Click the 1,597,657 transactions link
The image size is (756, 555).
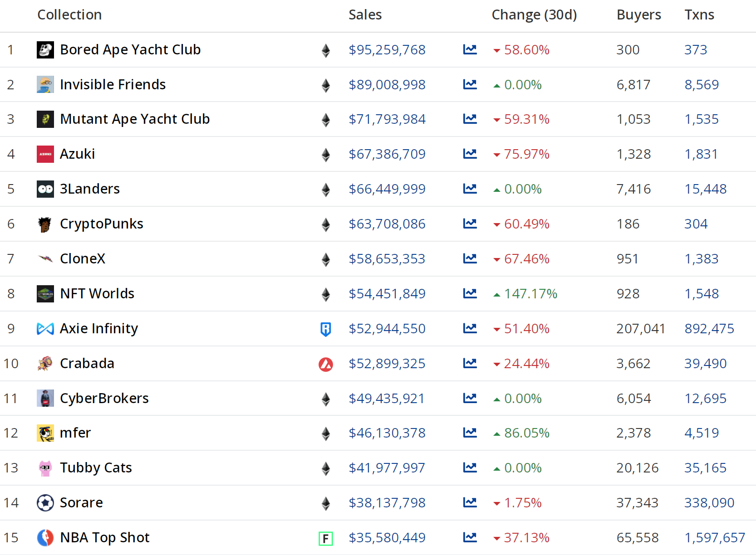[x=715, y=537]
